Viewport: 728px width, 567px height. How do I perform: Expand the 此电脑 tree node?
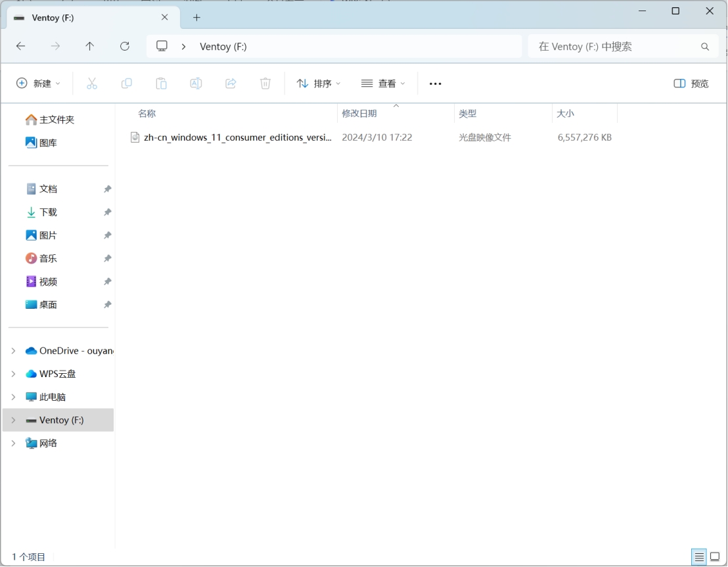click(13, 397)
